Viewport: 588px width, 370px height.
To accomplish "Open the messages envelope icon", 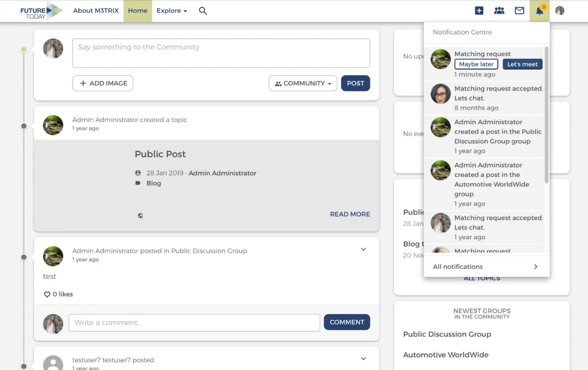I will (x=519, y=11).
